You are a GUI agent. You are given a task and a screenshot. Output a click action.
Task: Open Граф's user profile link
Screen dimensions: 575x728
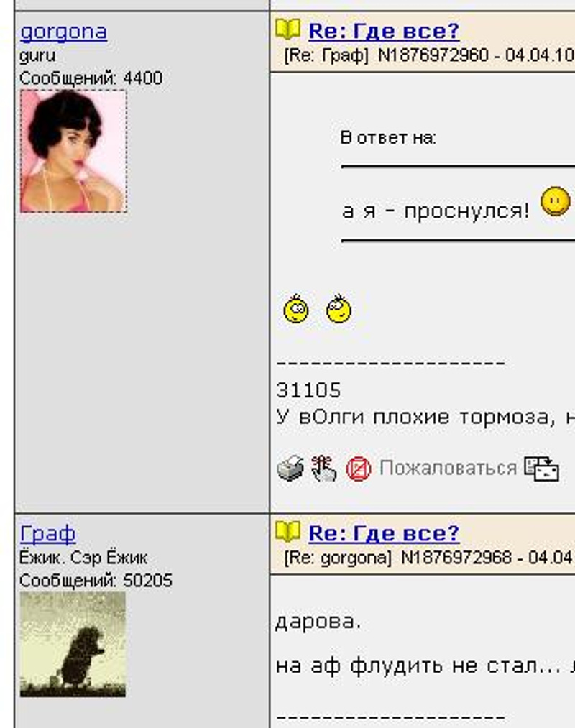[48, 534]
